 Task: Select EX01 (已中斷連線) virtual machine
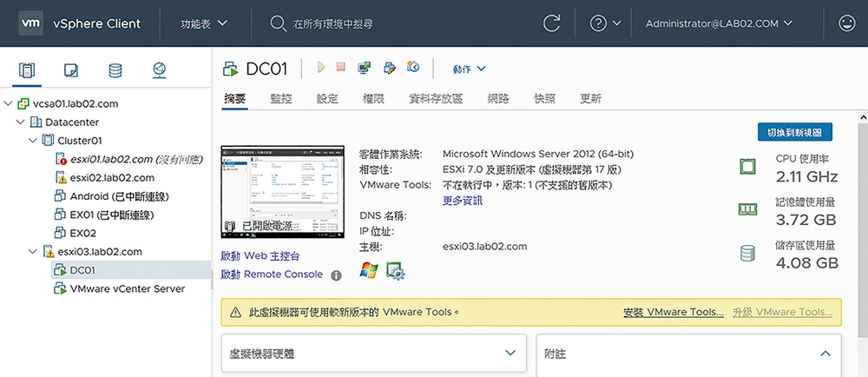[x=112, y=215]
